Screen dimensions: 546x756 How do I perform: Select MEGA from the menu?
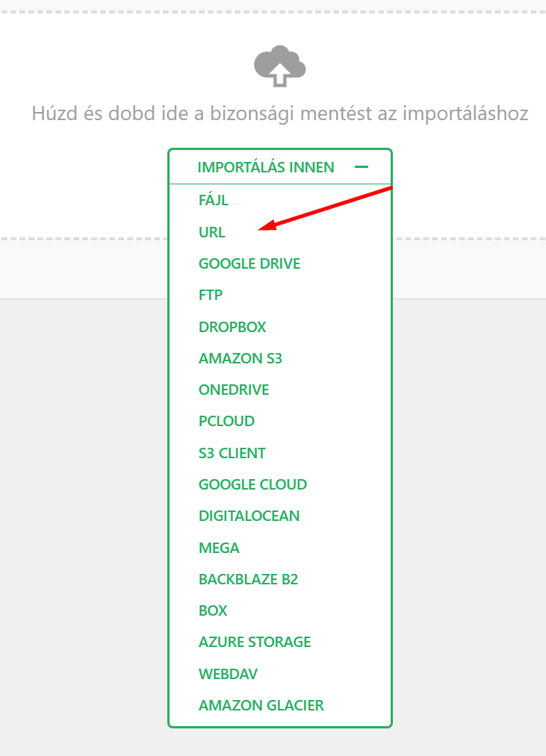click(219, 547)
